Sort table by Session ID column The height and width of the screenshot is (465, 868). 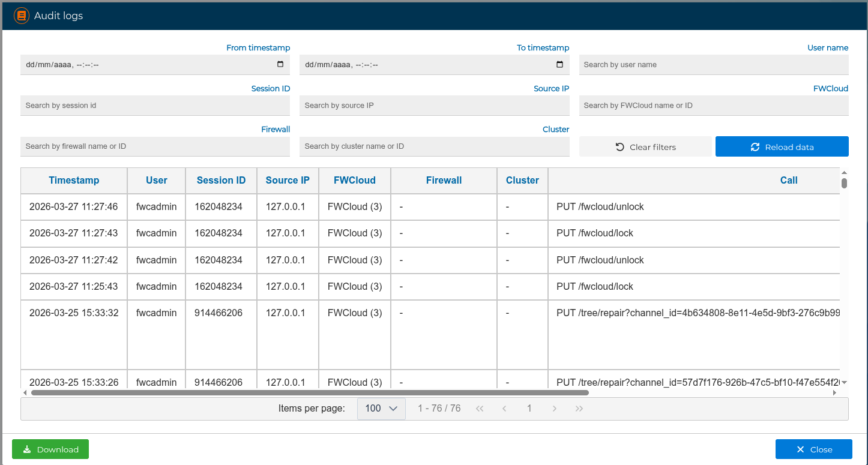tap(221, 180)
